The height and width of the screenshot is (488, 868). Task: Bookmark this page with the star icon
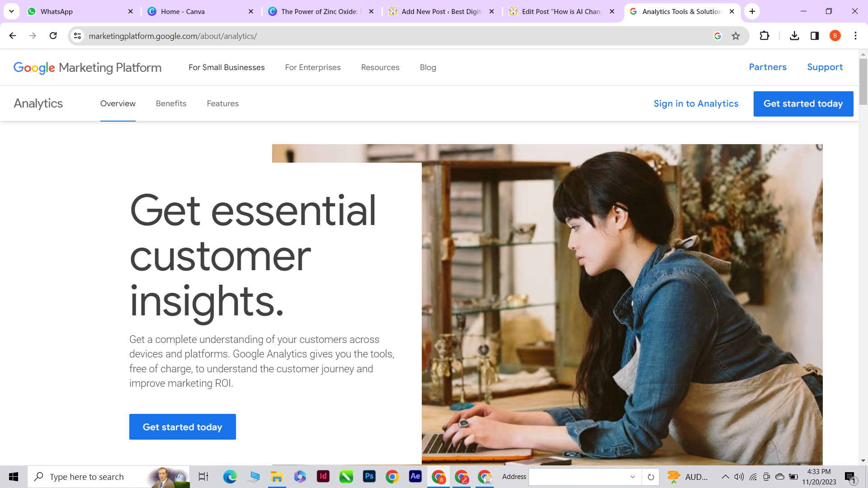(x=736, y=36)
